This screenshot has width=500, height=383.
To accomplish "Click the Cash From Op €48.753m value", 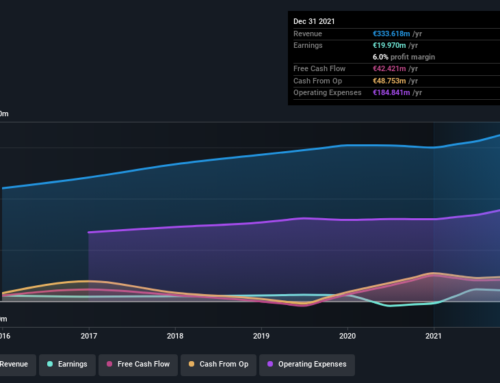I will [x=389, y=81].
